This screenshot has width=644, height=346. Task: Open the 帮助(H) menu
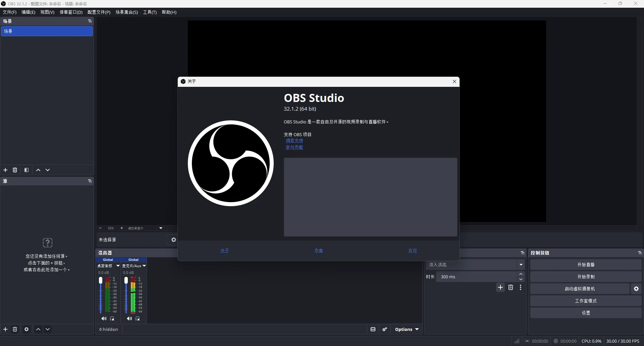169,12
